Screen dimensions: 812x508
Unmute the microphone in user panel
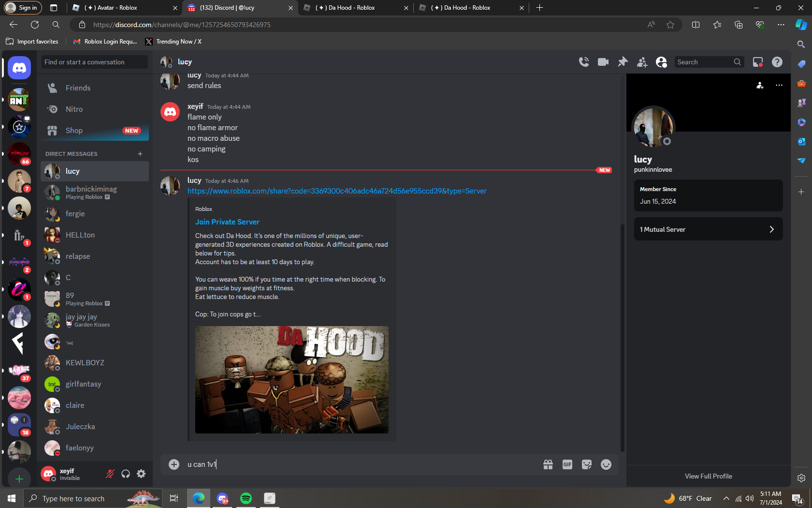click(x=110, y=474)
